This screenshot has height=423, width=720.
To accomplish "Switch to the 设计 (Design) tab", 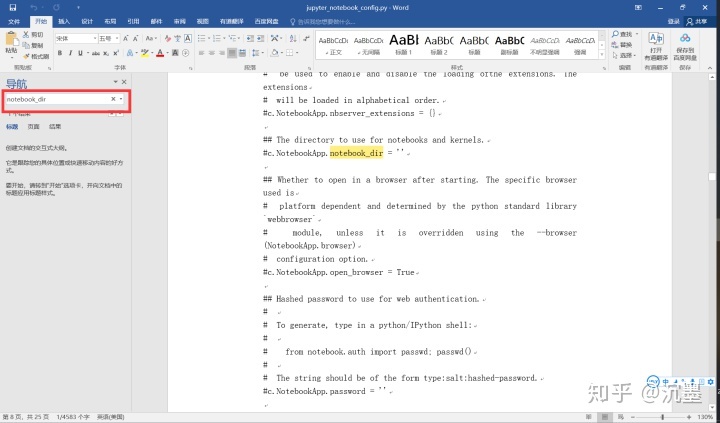I will (87, 22).
